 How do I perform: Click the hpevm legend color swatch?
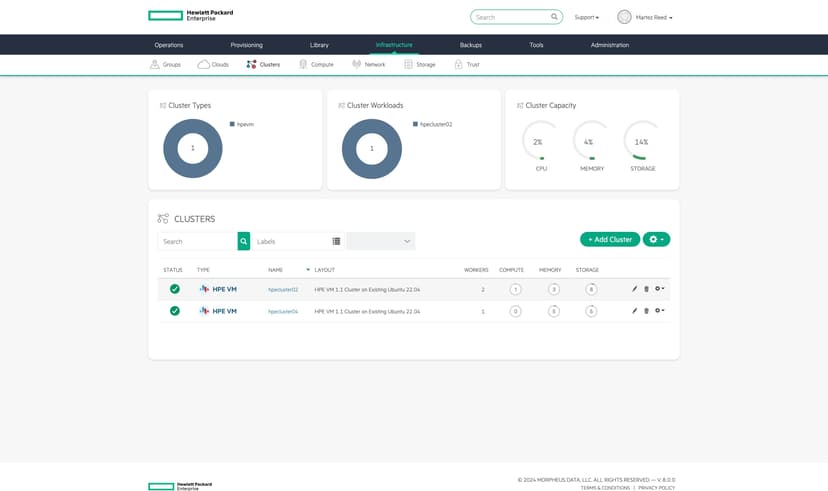coord(232,124)
